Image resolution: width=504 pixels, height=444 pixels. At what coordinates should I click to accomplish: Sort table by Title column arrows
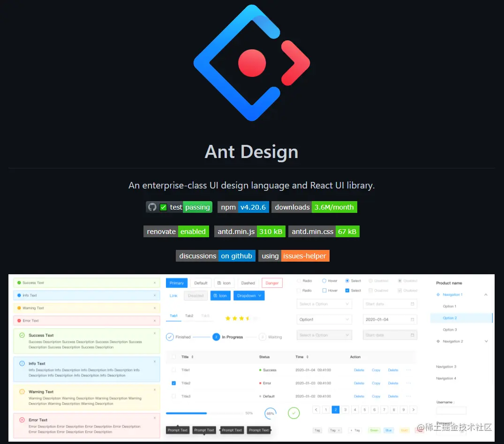pyautogui.click(x=192, y=356)
